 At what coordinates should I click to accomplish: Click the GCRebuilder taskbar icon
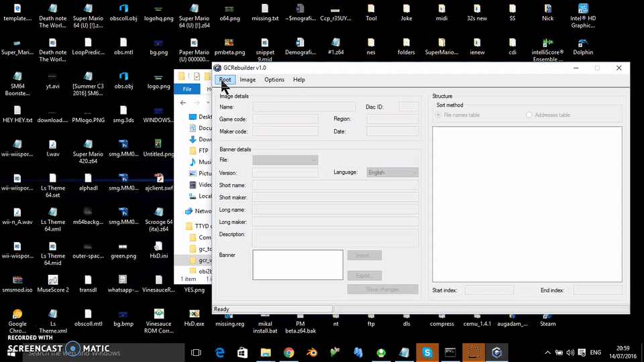point(496,353)
